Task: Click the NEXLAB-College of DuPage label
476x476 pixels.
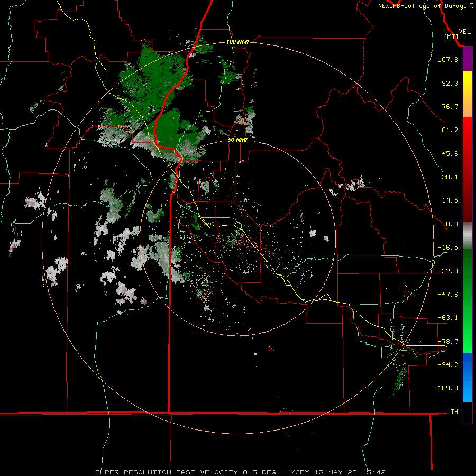Action: [x=422, y=6]
